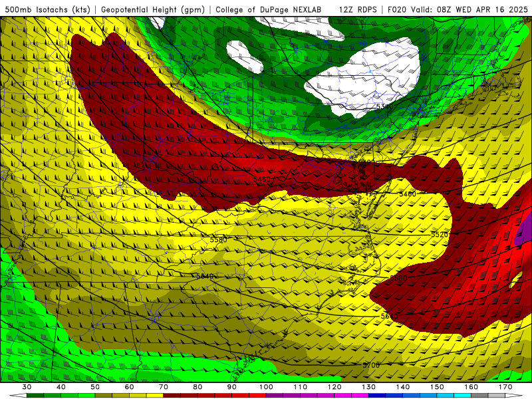Pick the dark blue swatch just right of 130
The image size is (532, 399).
point(377,396)
